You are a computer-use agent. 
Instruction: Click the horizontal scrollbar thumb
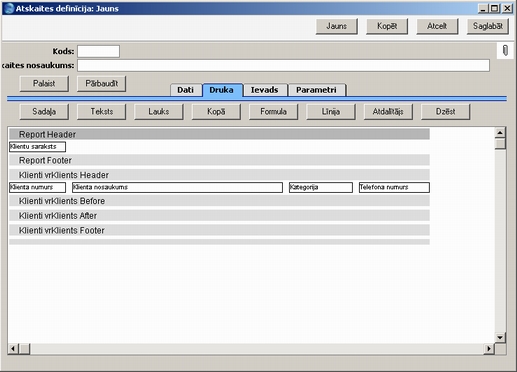click(x=24, y=349)
